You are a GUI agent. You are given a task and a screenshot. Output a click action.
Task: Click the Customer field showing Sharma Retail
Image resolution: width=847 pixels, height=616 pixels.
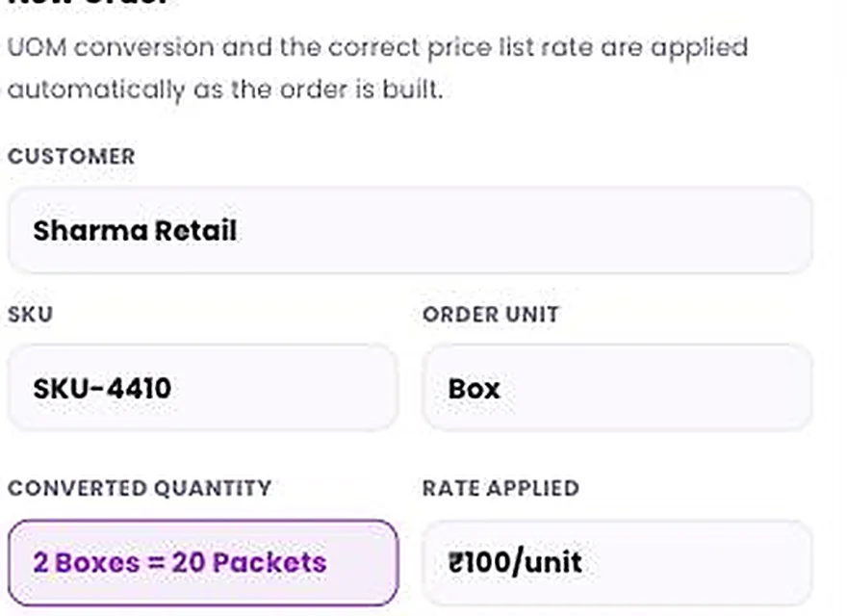pos(410,230)
